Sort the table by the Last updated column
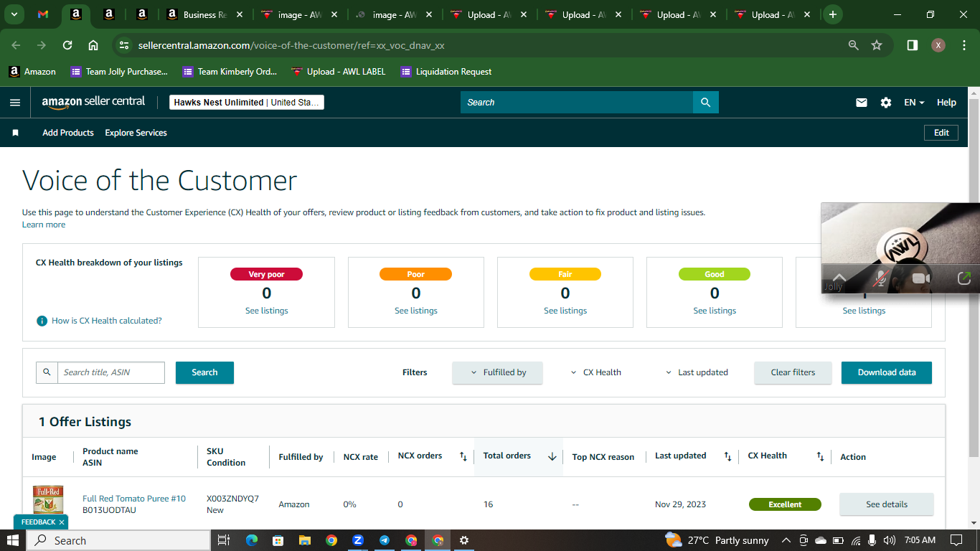Viewport: 980px width, 551px height. pyautogui.click(x=727, y=456)
